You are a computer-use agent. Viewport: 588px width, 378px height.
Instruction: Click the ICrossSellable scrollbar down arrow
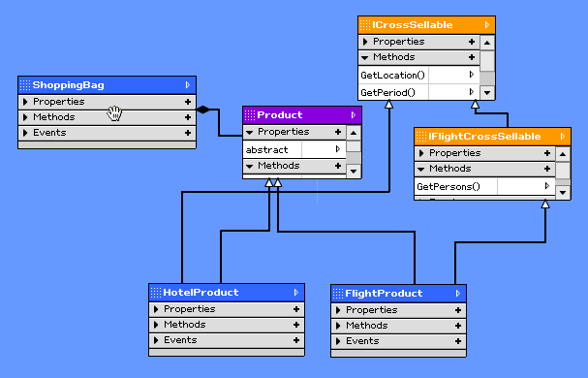pyautogui.click(x=487, y=92)
